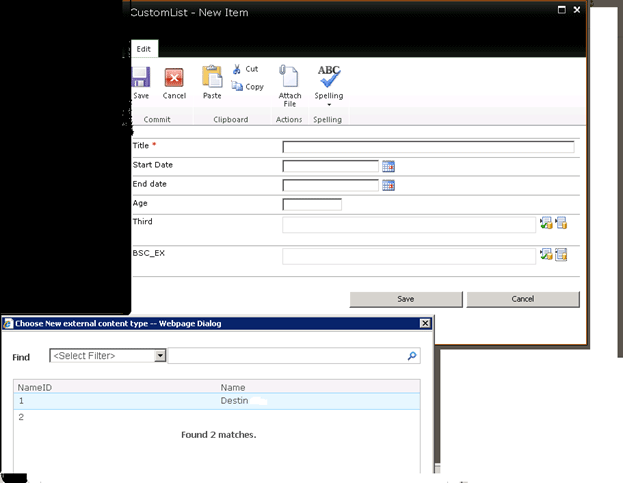Close the CustomList New Item dialog
The image size is (623, 483).
(x=577, y=10)
